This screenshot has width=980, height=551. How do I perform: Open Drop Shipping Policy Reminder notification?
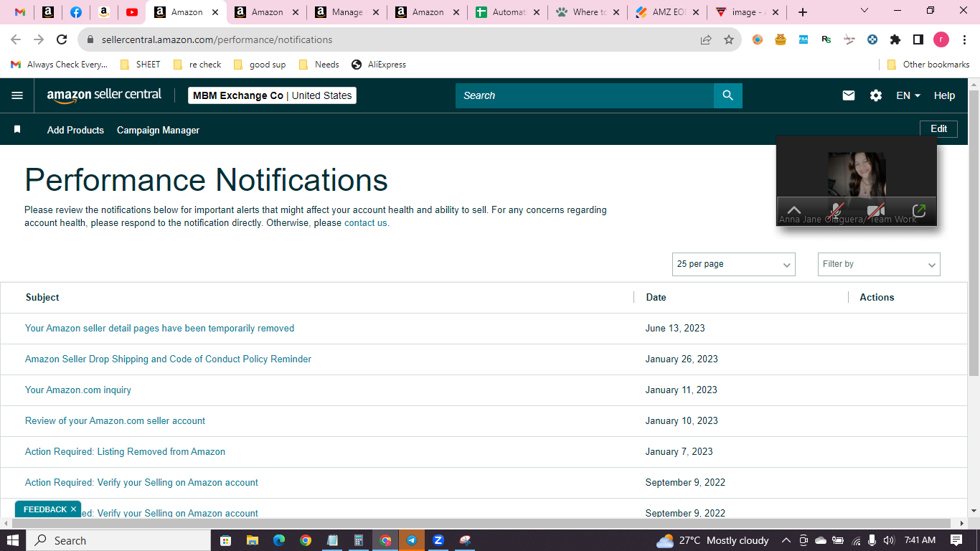[x=168, y=359]
